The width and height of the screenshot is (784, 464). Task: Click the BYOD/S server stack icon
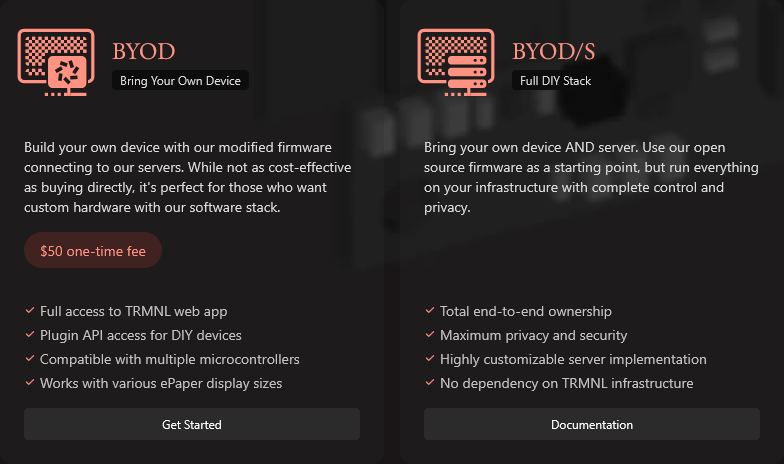coord(456,62)
